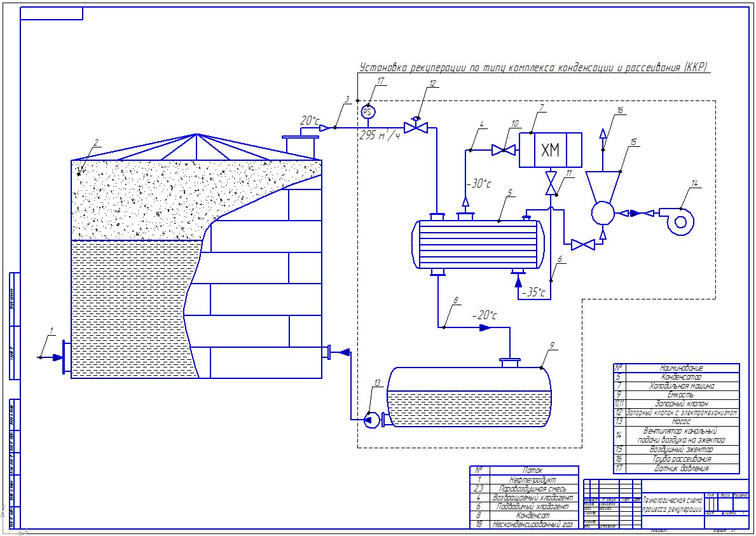Select "Вентилятор канальный подачи воздуха на эжектор" cell
756x536 pixels.
click(x=681, y=436)
